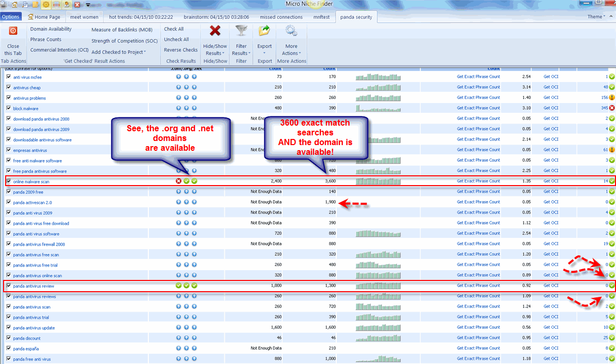Click green .com icon for panda antivirus review

pos(179,286)
